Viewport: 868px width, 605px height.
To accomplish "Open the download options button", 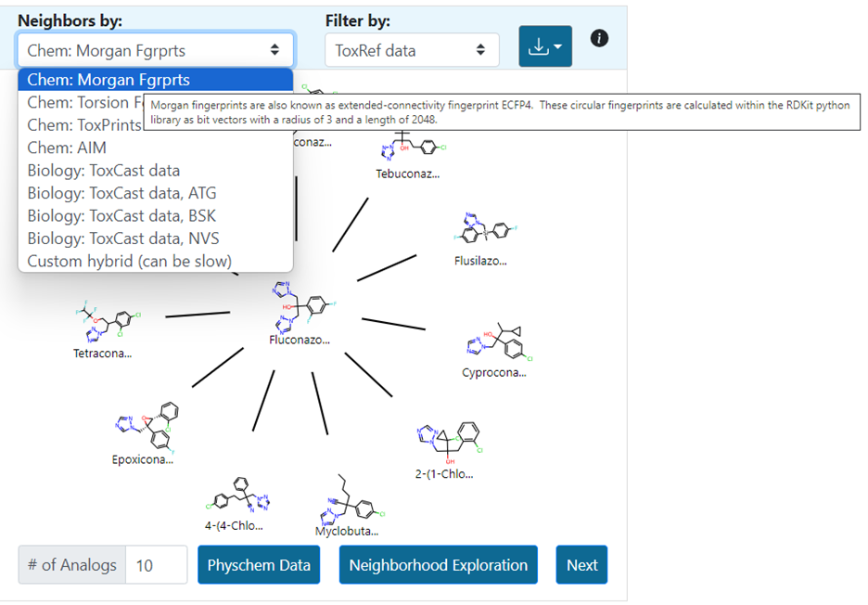I will tap(544, 46).
